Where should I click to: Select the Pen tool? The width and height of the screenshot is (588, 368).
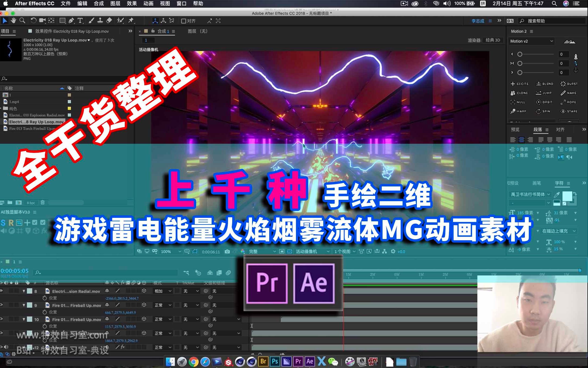tap(71, 21)
